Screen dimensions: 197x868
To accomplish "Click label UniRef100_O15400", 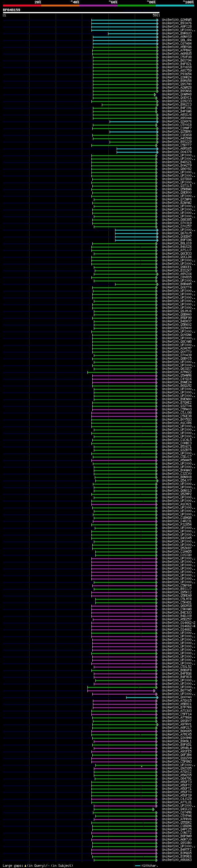I will [177, 328].
